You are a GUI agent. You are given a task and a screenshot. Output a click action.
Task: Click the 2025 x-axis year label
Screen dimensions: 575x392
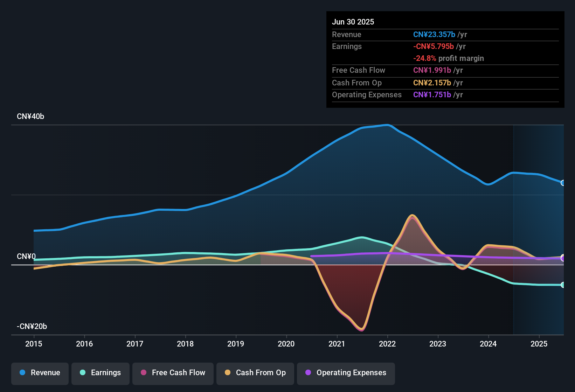click(539, 344)
